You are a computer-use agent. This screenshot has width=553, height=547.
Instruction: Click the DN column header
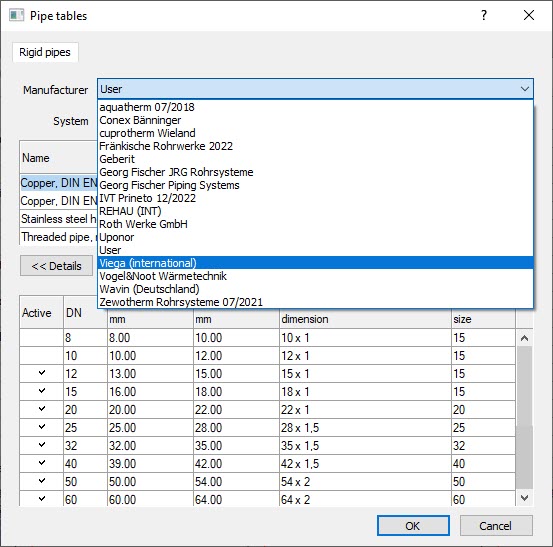(85, 312)
